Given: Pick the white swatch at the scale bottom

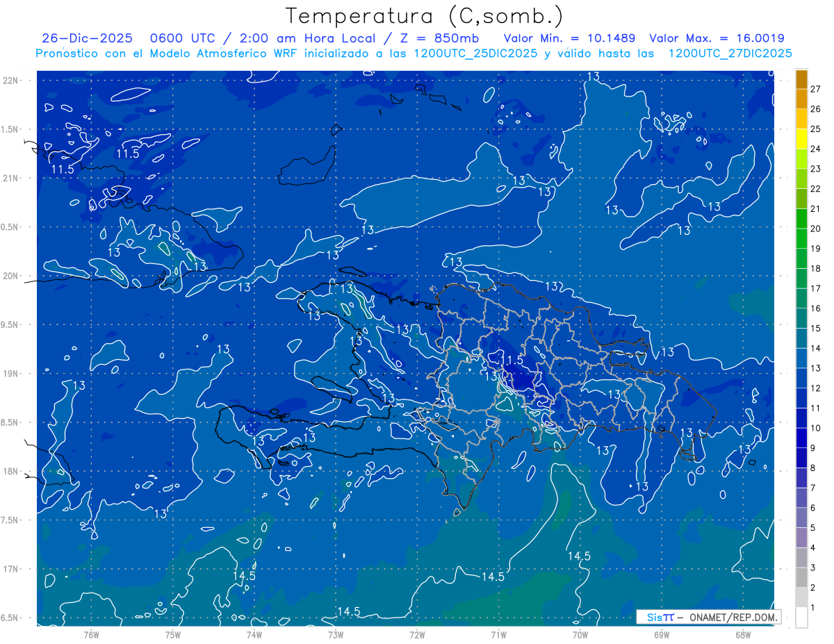Looking at the screenshot, I should [x=801, y=618].
